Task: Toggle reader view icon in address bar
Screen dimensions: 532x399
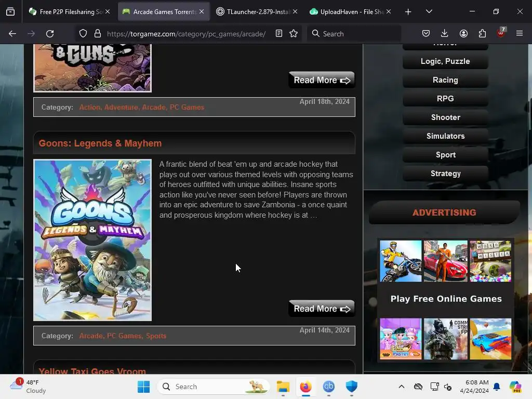Action: coord(279,34)
